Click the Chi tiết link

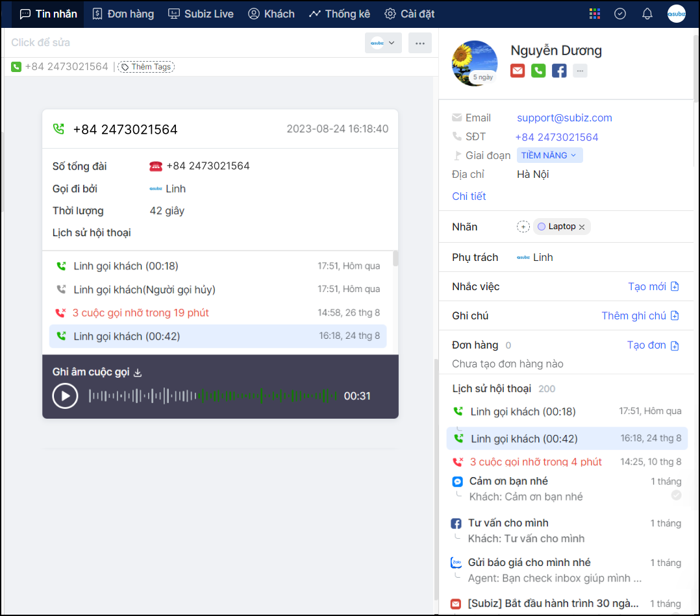point(469,196)
